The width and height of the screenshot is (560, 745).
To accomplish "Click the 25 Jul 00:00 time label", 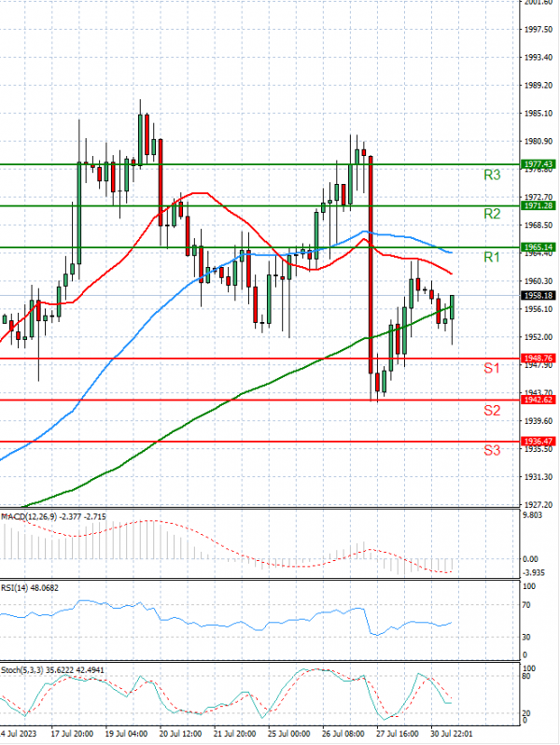I will tap(288, 734).
